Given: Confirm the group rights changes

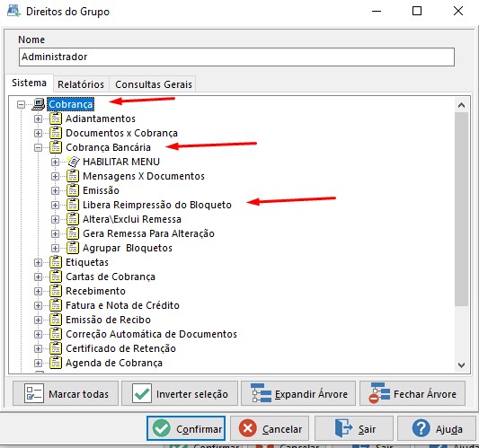Looking at the screenshot, I should (186, 428).
